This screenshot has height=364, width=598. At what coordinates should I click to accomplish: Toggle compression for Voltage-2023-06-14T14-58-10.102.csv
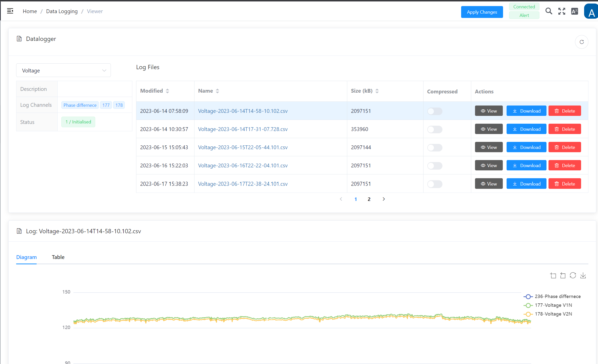435,111
